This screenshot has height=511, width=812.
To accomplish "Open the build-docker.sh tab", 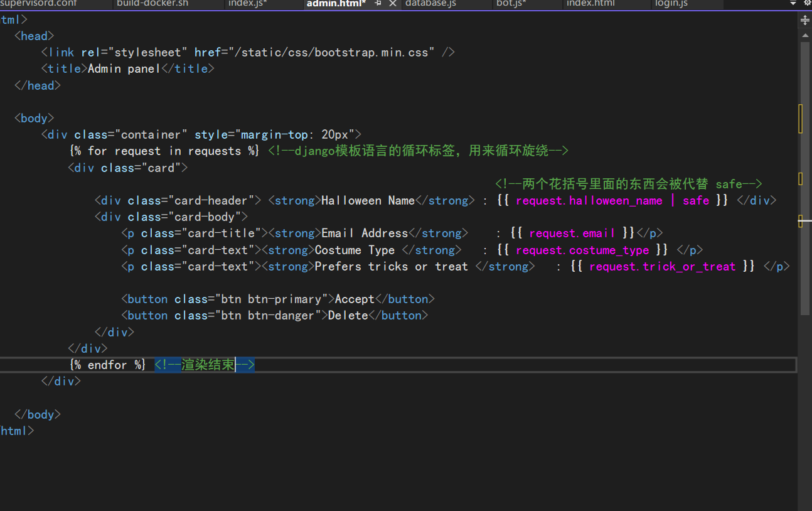I will click(x=152, y=4).
